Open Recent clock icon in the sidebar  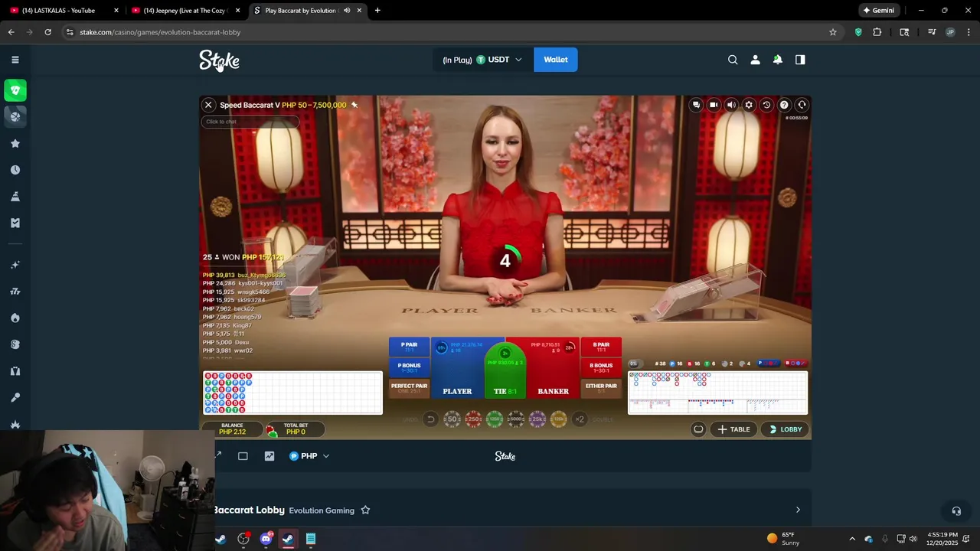point(15,170)
